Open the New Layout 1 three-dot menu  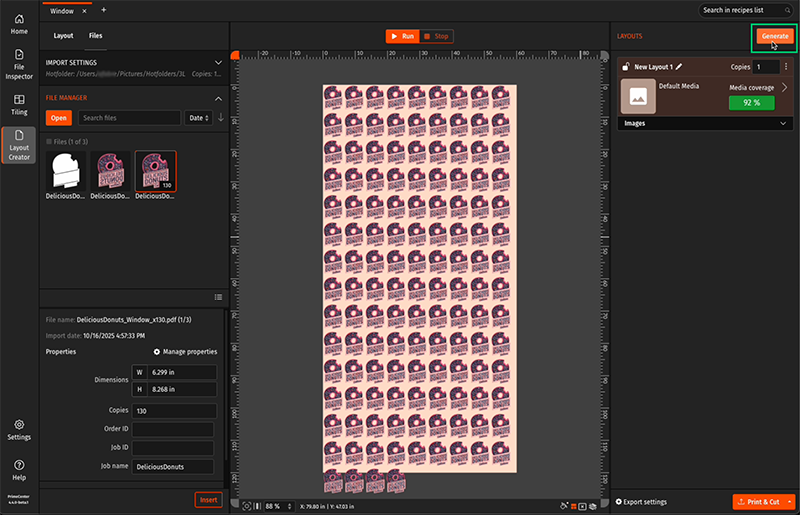786,67
